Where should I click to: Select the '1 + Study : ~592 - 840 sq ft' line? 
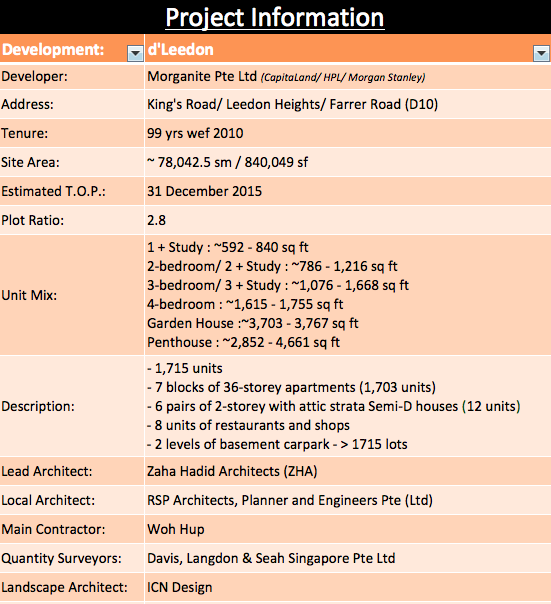(228, 247)
